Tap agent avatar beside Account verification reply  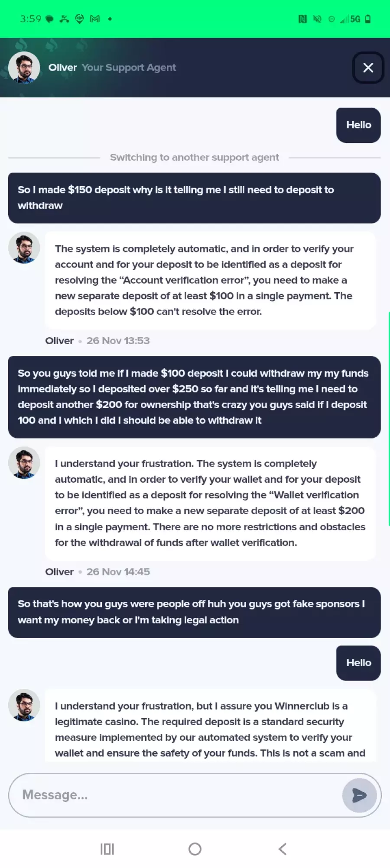(24, 248)
